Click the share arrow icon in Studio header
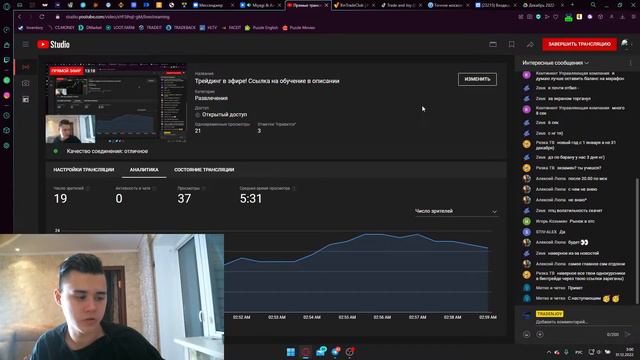This screenshot has width=640, height=360. click(530, 44)
